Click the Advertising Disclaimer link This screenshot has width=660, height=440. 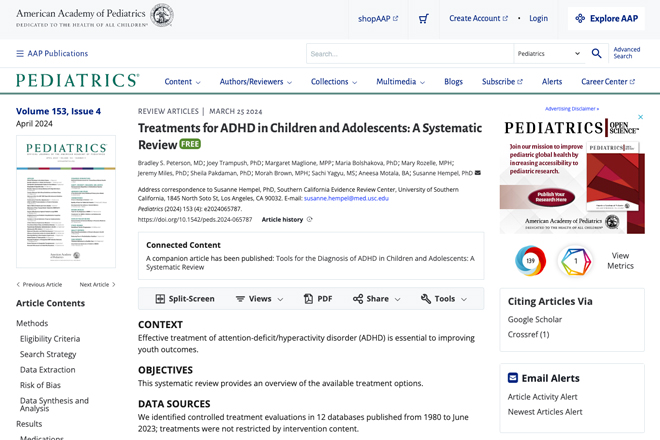[572, 109]
